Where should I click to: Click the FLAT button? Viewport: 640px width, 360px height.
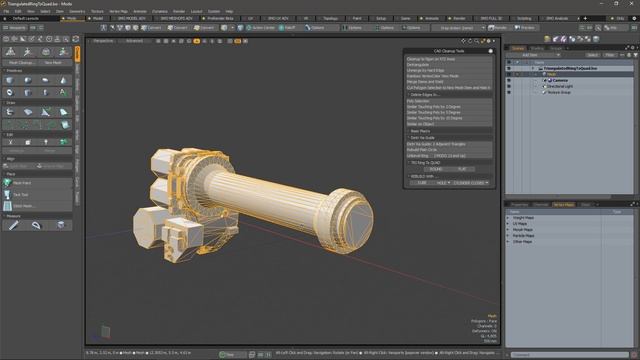tap(462, 169)
